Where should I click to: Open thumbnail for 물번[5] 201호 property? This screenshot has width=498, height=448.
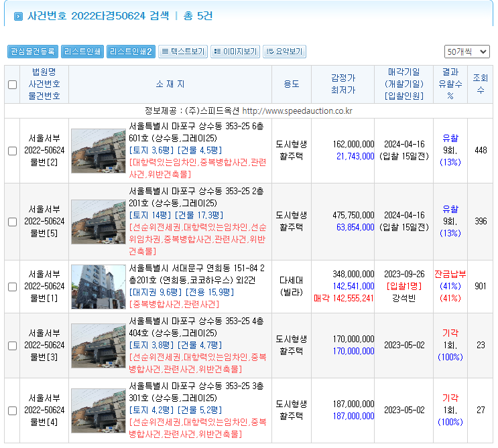tap(99, 222)
